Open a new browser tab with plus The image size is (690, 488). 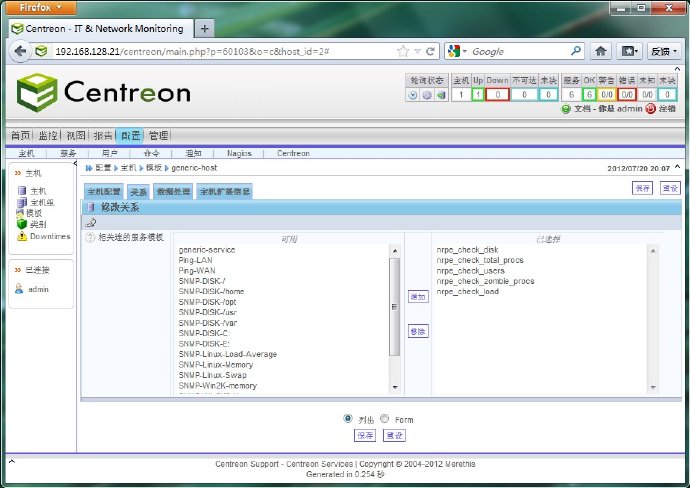[204, 29]
